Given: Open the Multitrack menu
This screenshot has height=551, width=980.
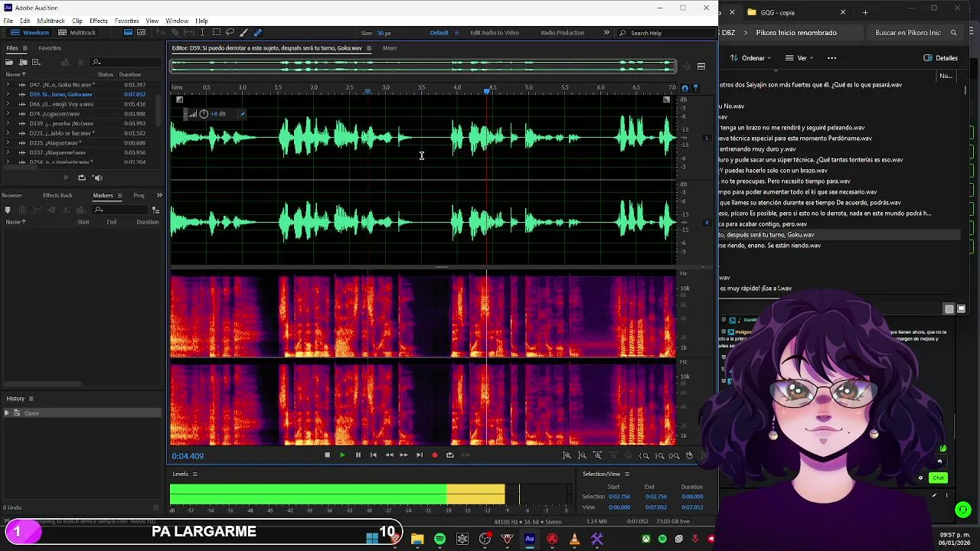Looking at the screenshot, I should point(51,21).
